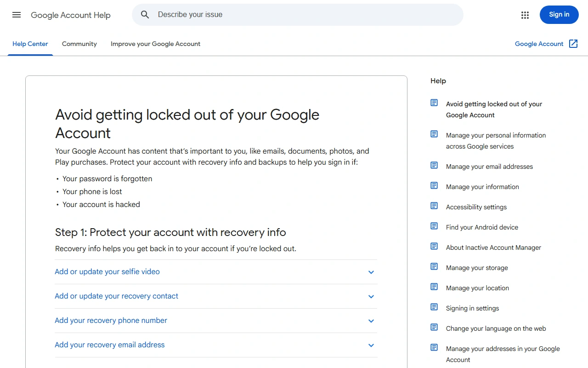
Task: Click article icon beside Find your Android device
Action: pyautogui.click(x=434, y=226)
